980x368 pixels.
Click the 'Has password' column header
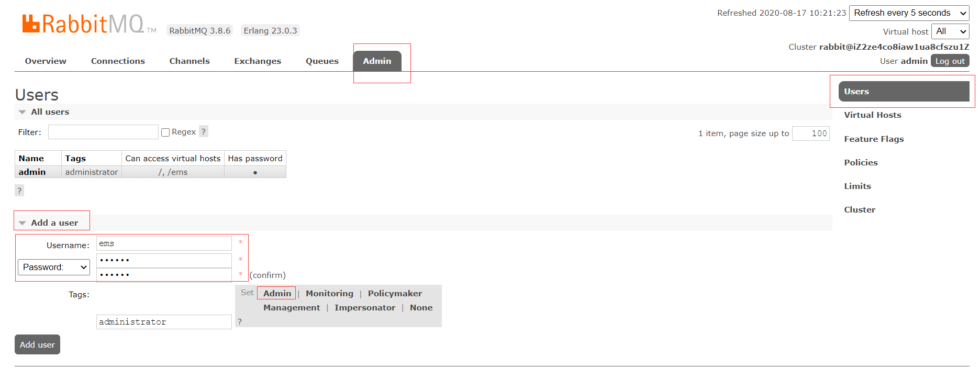[255, 158]
